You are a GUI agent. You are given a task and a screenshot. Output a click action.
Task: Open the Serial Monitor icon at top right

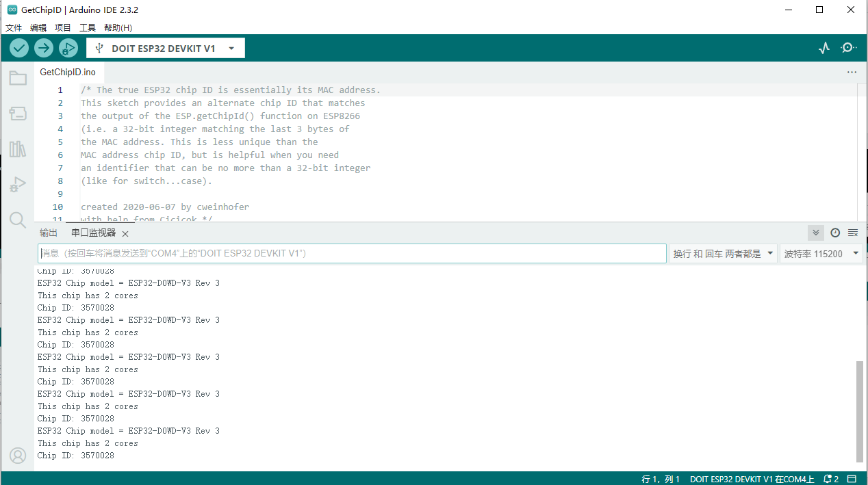(848, 48)
